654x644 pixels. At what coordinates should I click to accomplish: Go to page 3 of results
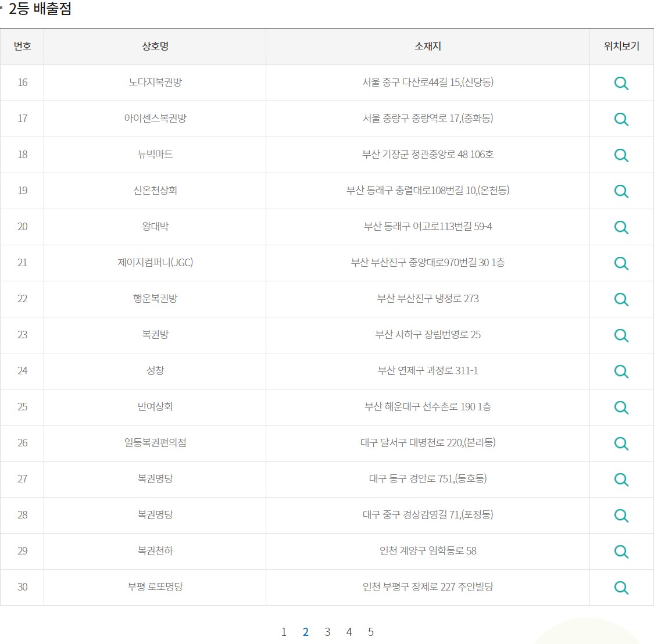coord(327,632)
